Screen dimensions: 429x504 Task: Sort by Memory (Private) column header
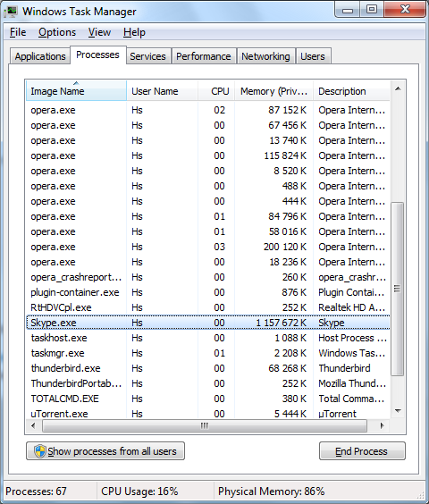(273, 91)
